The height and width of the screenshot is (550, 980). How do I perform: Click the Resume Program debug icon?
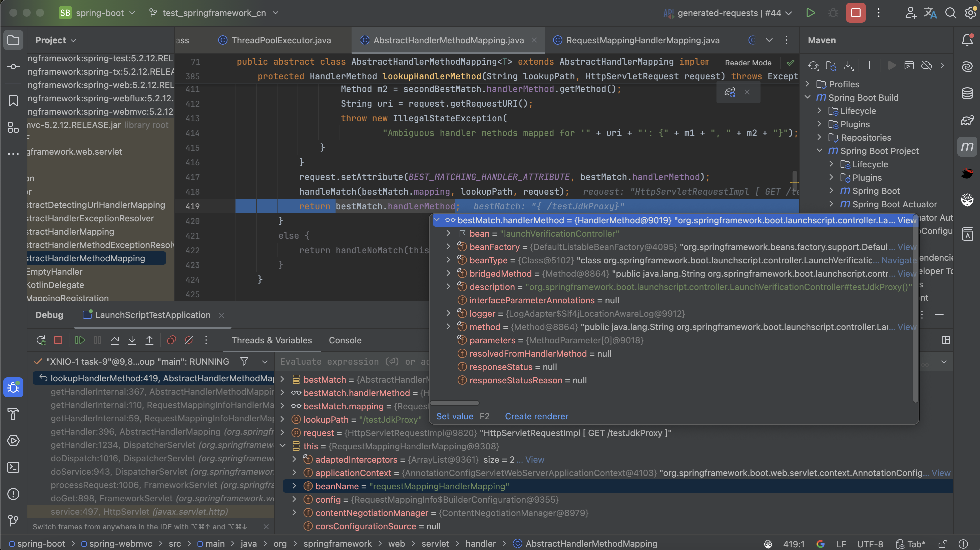pos(79,340)
